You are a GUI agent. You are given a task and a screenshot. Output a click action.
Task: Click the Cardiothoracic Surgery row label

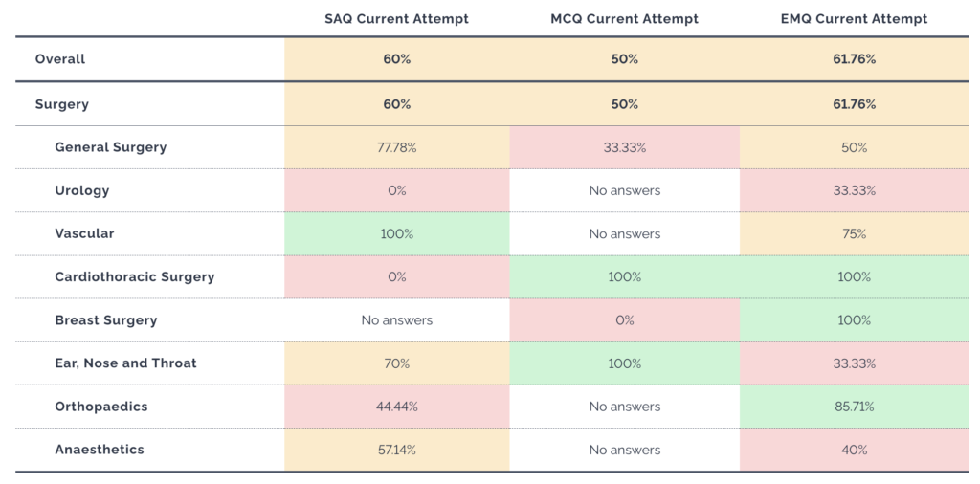pyautogui.click(x=134, y=277)
